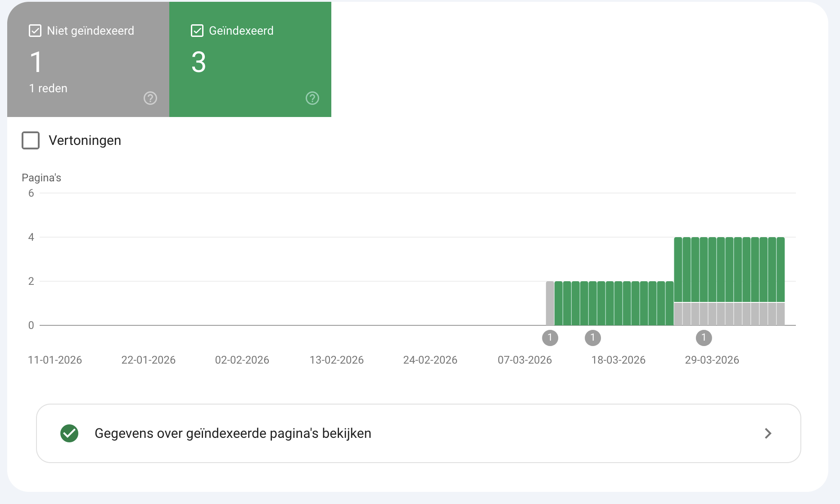Select the large number 3 on green card
This screenshot has height=504, width=840.
tap(199, 62)
